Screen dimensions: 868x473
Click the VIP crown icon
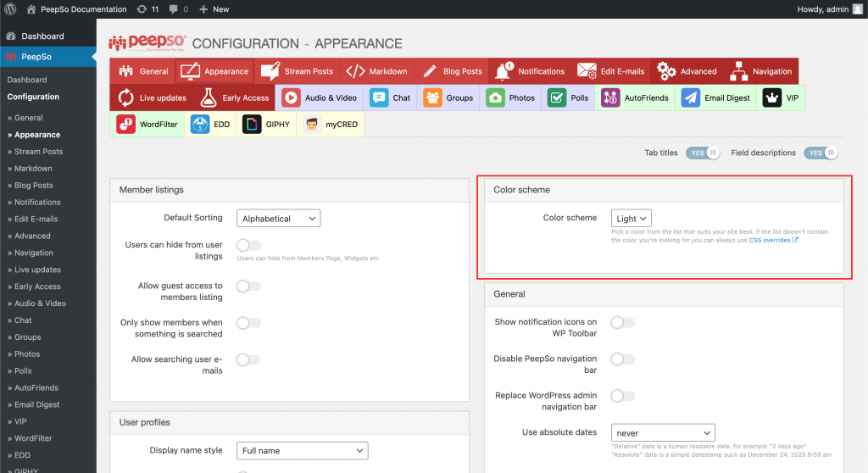[771, 97]
